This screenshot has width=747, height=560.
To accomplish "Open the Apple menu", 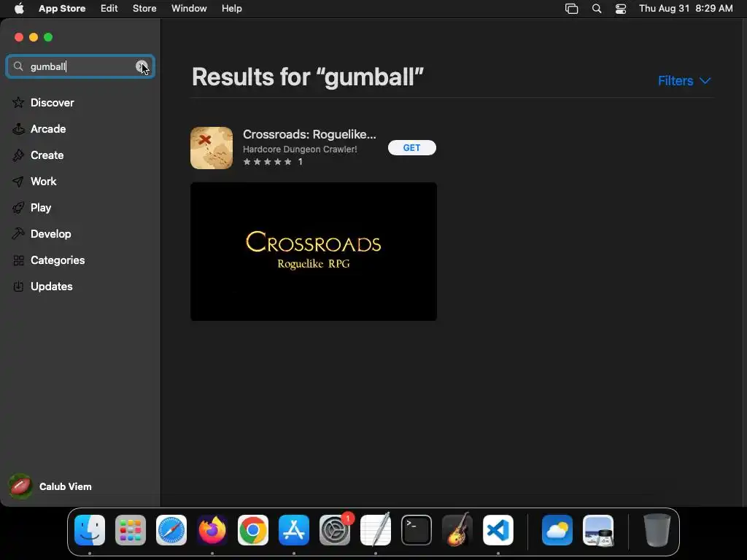I will pos(19,9).
